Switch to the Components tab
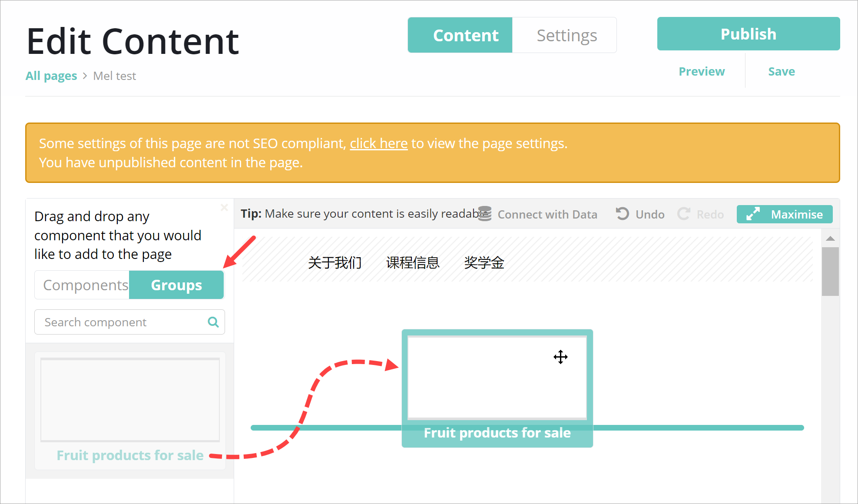This screenshot has width=858, height=504. click(x=85, y=285)
